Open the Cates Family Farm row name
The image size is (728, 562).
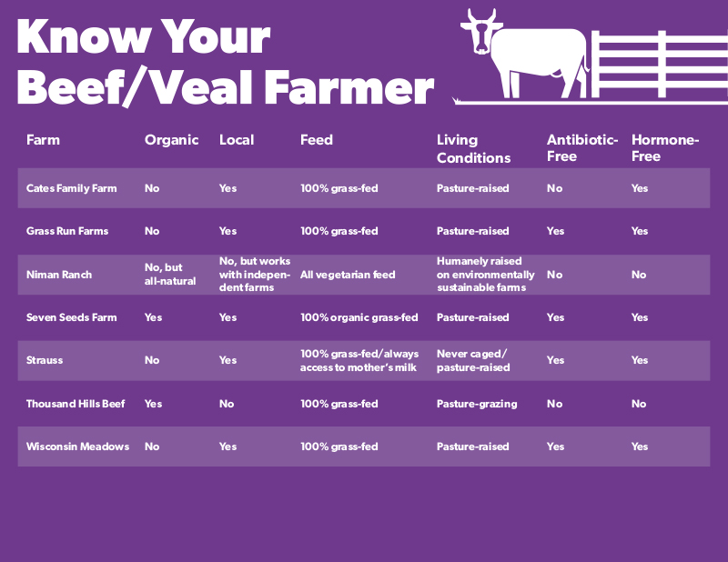point(72,188)
